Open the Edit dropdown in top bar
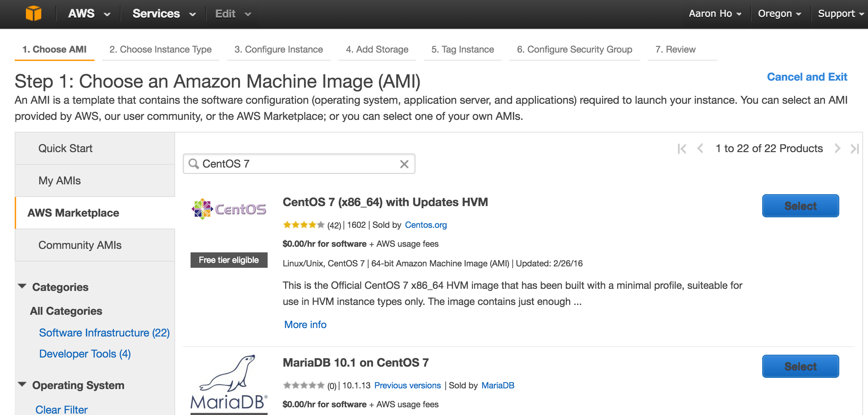 point(233,14)
